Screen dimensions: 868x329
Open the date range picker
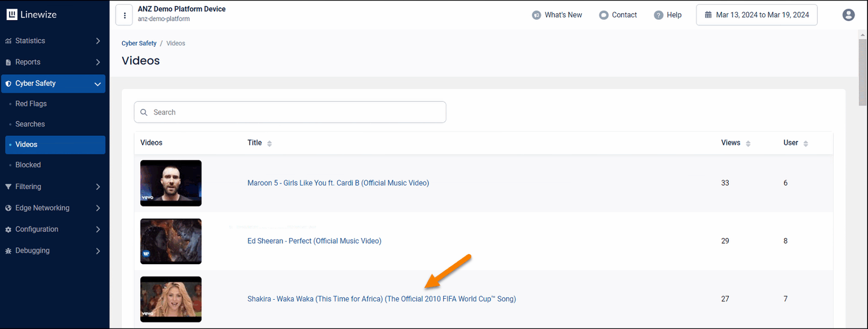(x=757, y=15)
